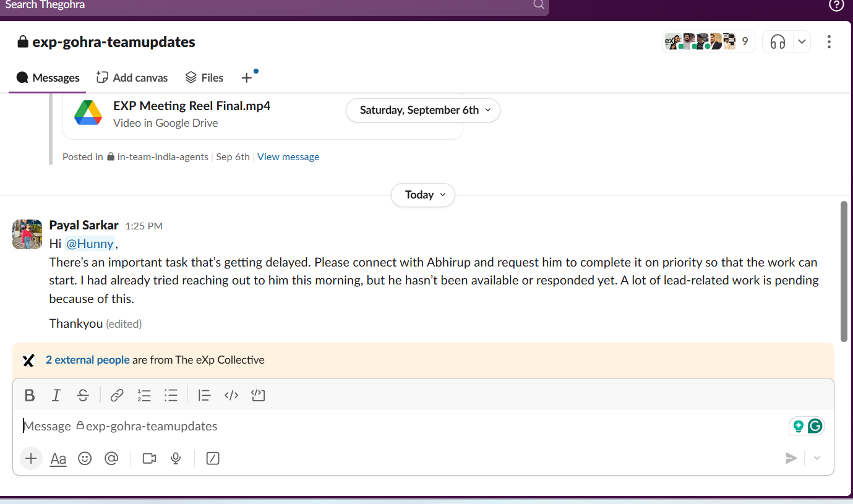Toggle italic text formatting

[56, 395]
